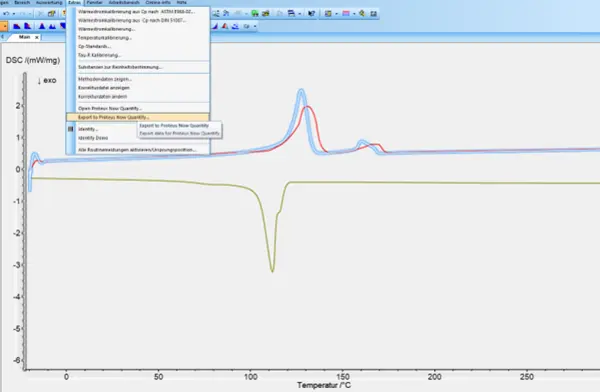Click highlighted Export to Proteus Now Quantify... entry
Viewport: 600px width, 392px height.
[138, 117]
